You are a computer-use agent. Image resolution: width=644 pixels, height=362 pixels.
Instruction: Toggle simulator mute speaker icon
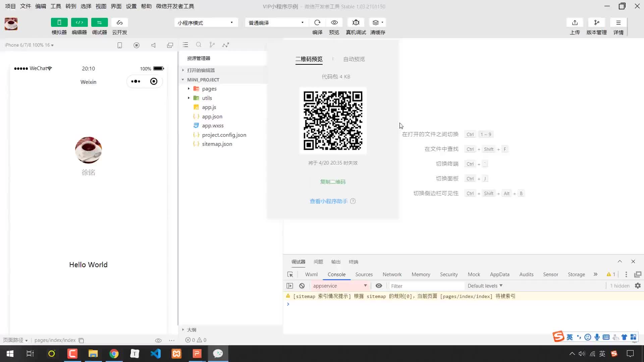[153, 45]
